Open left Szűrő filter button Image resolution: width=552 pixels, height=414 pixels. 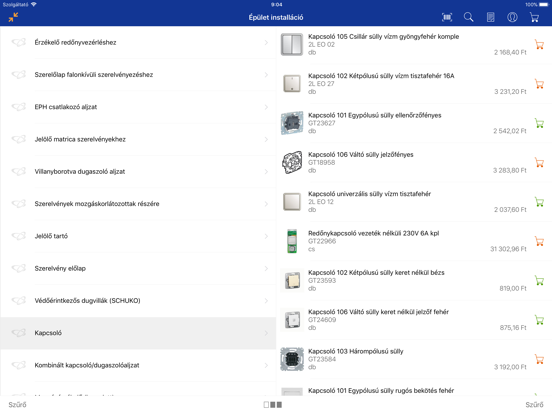[x=17, y=405]
